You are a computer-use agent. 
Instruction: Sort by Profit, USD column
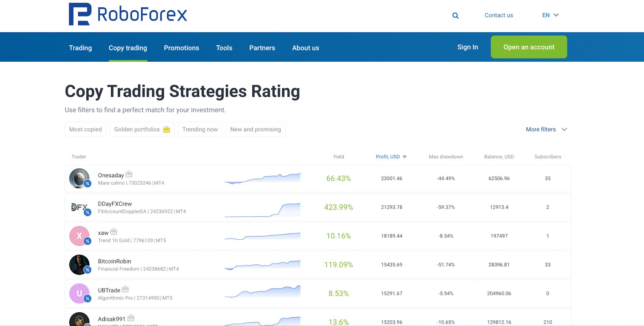(x=391, y=157)
